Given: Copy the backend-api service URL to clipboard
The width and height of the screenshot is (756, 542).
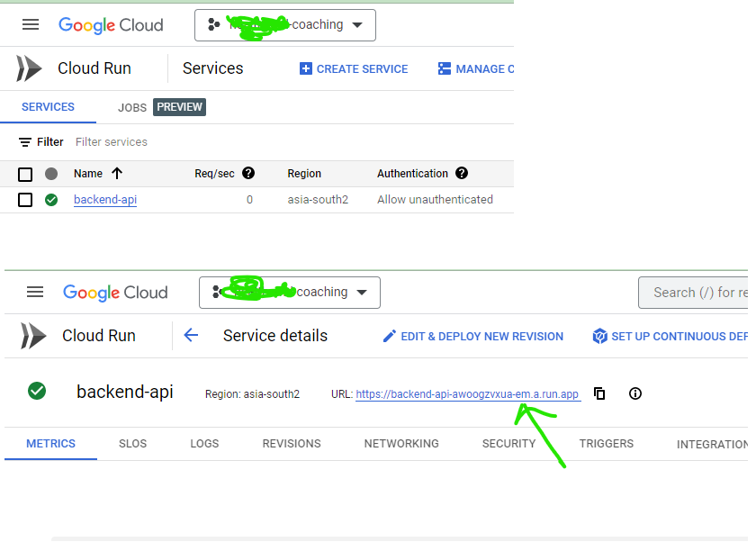Looking at the screenshot, I should coord(599,393).
